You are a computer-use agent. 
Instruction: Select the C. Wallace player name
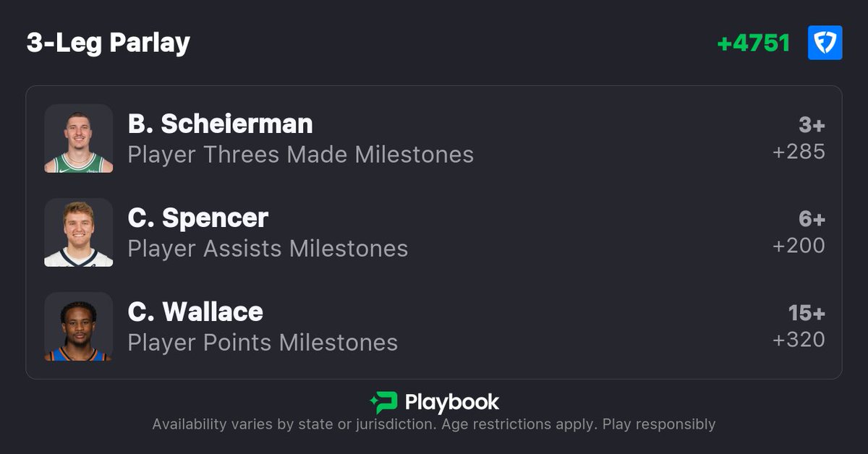click(x=195, y=312)
